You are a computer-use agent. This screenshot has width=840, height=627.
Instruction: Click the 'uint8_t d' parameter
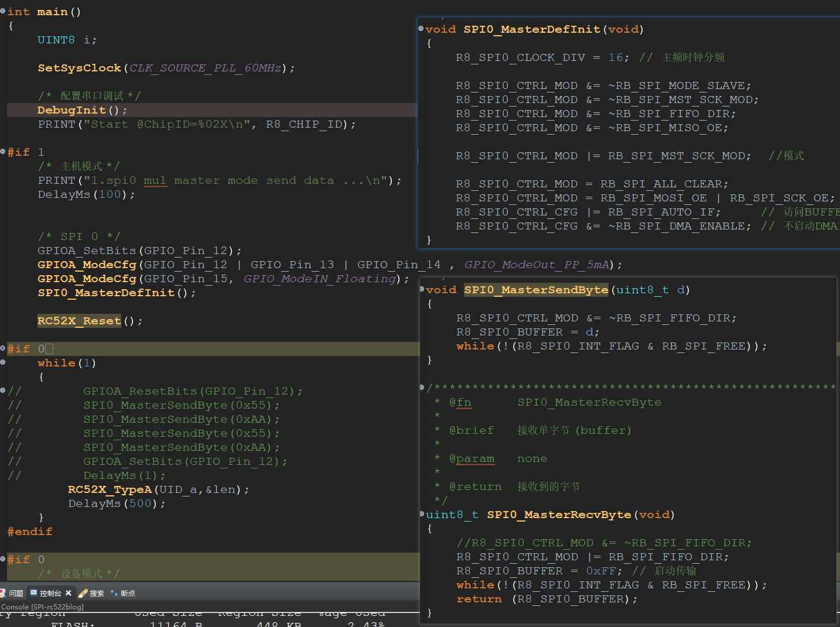click(x=650, y=290)
